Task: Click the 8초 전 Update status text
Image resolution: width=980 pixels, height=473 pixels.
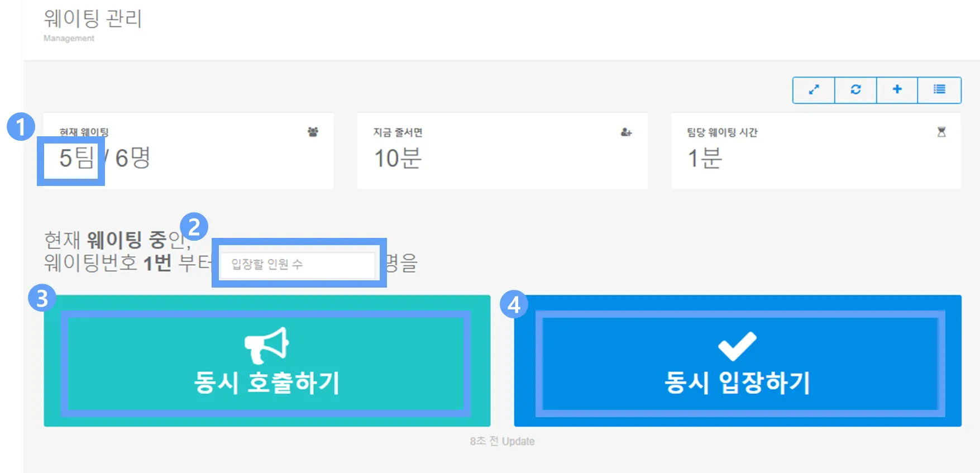Action: [502, 441]
